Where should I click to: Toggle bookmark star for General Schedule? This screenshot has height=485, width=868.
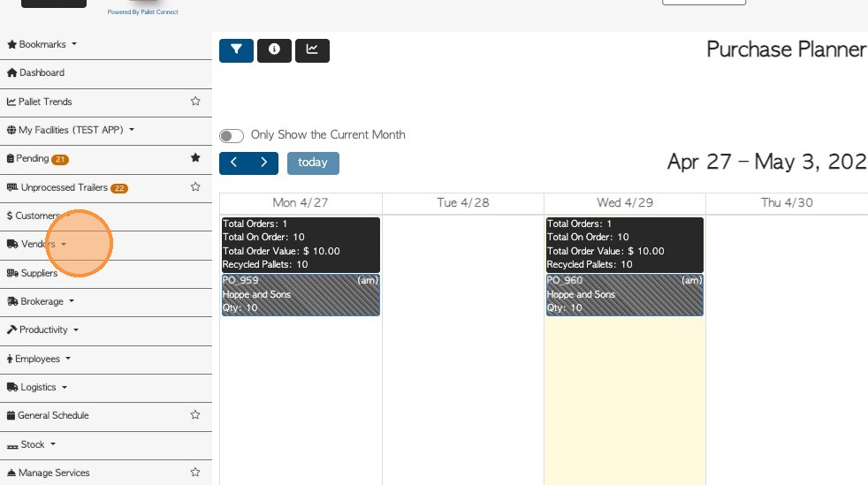(195, 414)
